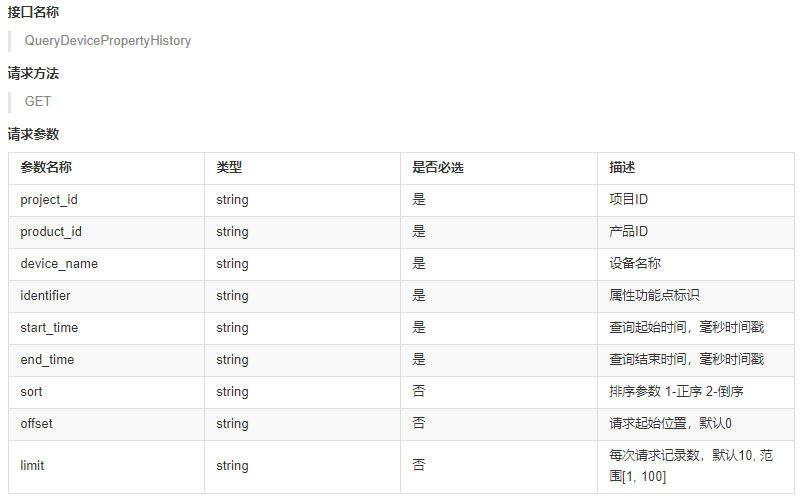Click the sort parameter cell
805x501 pixels.
click(31, 392)
